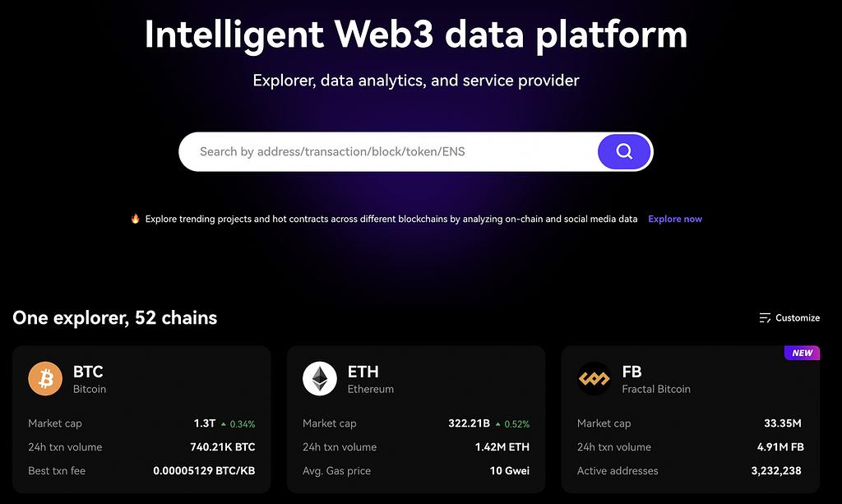Viewport: 842px width, 504px height.
Task: Click the NEW badge on FB card
Action: [802, 353]
